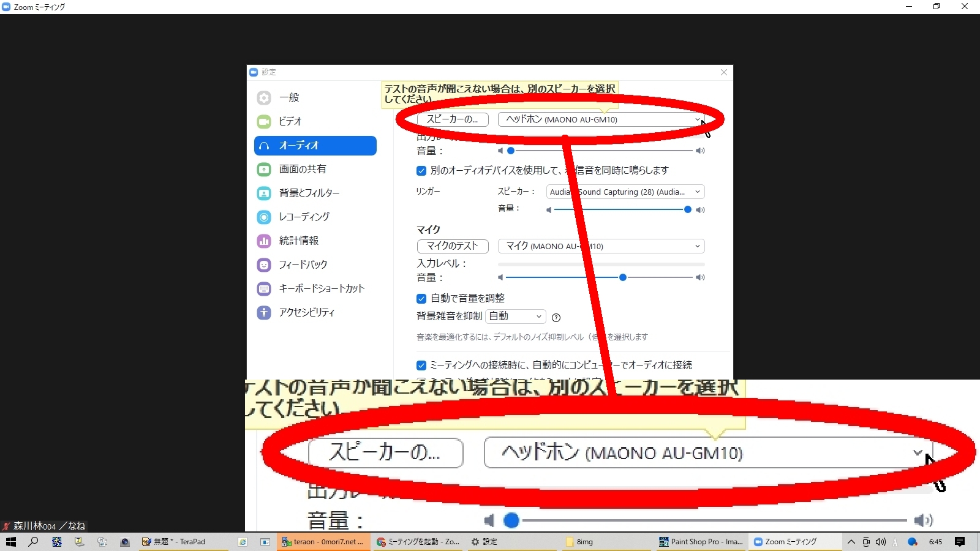Click the speaker test スピーカーの... button
The height and width of the screenshot is (551, 980).
[x=453, y=119]
